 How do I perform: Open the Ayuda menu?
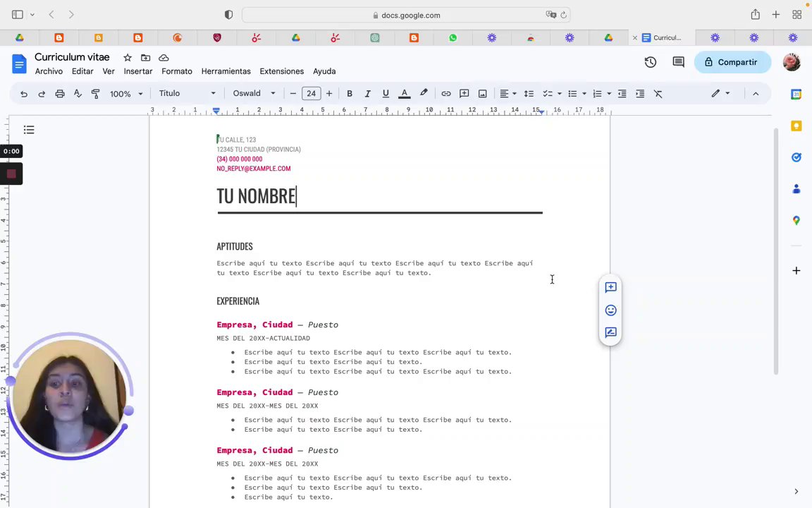(x=324, y=71)
